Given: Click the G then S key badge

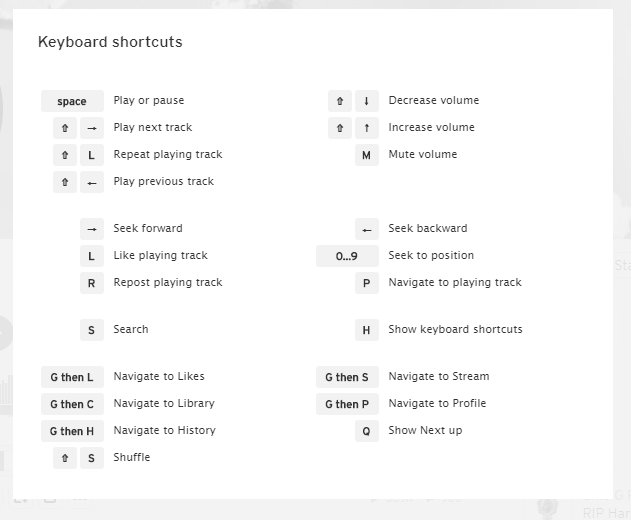Looking at the screenshot, I should coord(346,377).
